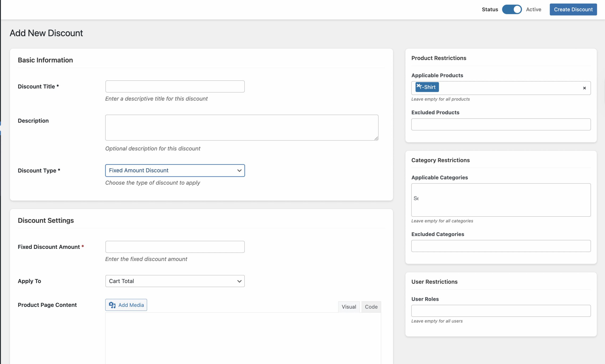Click the User Roles field
605x364 pixels.
click(501, 311)
